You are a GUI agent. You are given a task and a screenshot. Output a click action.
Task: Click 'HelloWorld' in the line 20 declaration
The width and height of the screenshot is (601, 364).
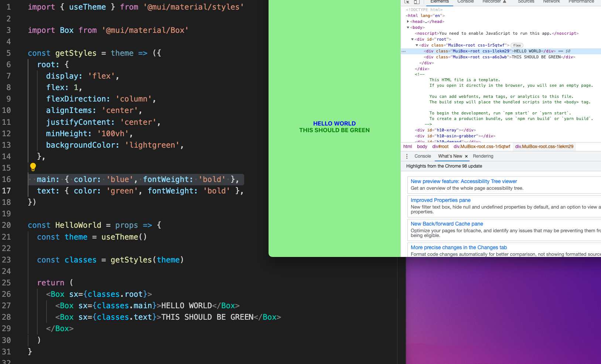pyautogui.click(x=78, y=225)
